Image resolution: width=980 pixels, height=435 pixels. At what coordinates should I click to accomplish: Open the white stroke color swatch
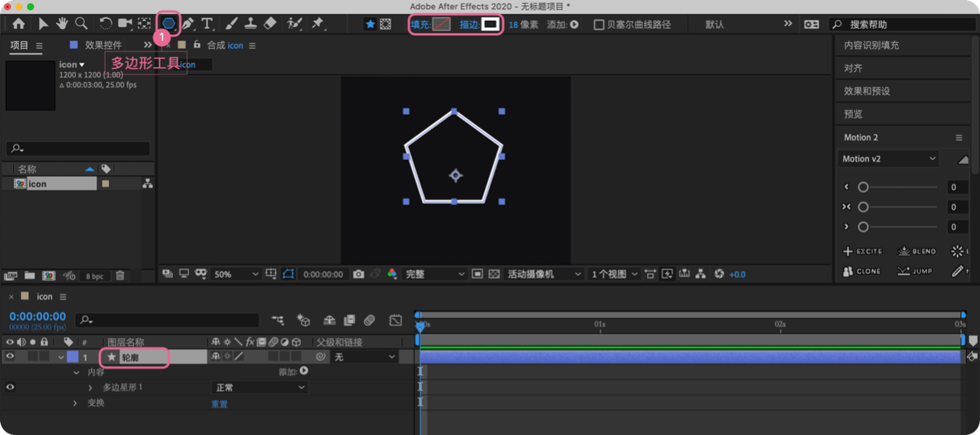point(490,25)
